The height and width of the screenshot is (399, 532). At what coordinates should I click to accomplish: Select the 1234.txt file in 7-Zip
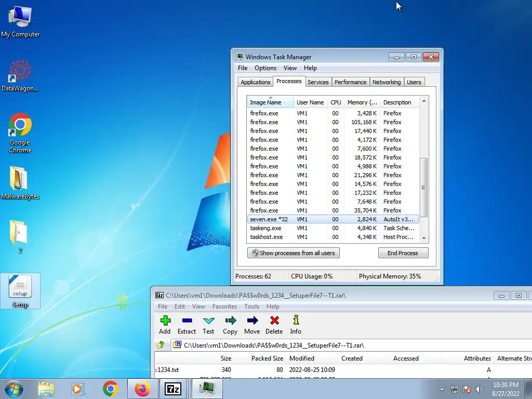pos(343,369)
